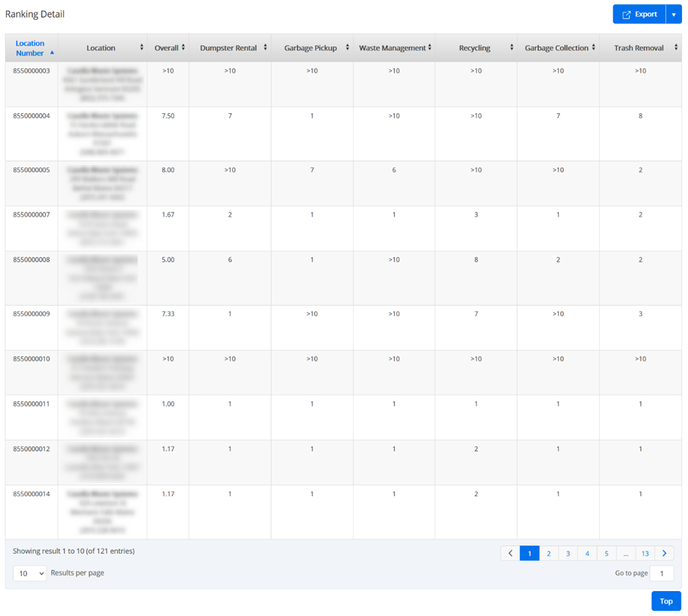Open Results per page dropdown
Image resolution: width=688 pixels, height=616 pixels.
point(29,573)
